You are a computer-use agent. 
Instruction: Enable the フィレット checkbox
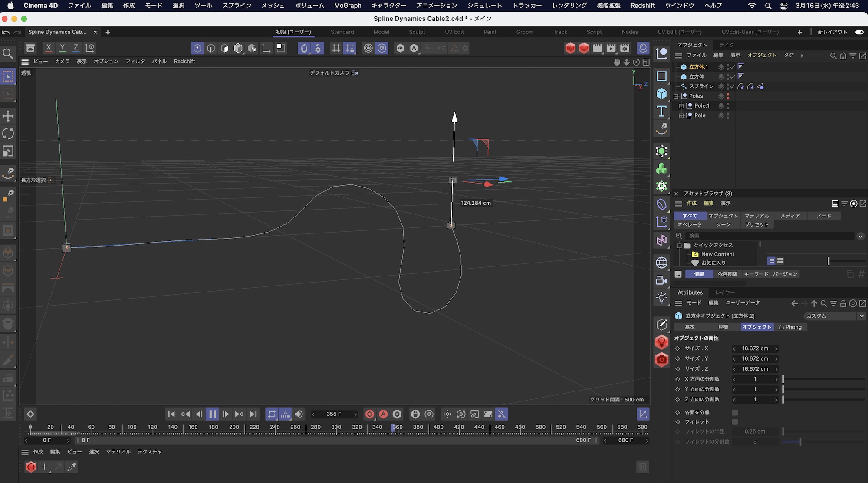[x=735, y=422]
